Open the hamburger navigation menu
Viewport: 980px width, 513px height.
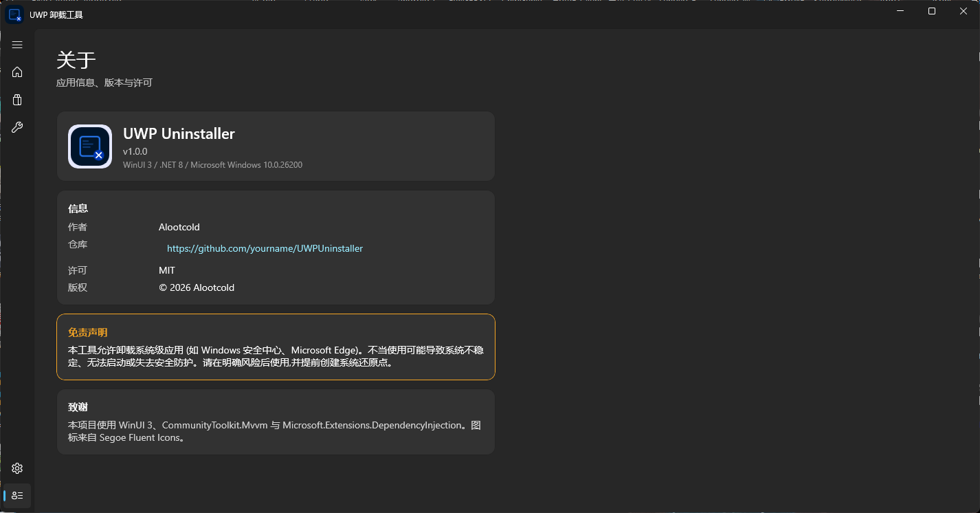[x=17, y=45]
